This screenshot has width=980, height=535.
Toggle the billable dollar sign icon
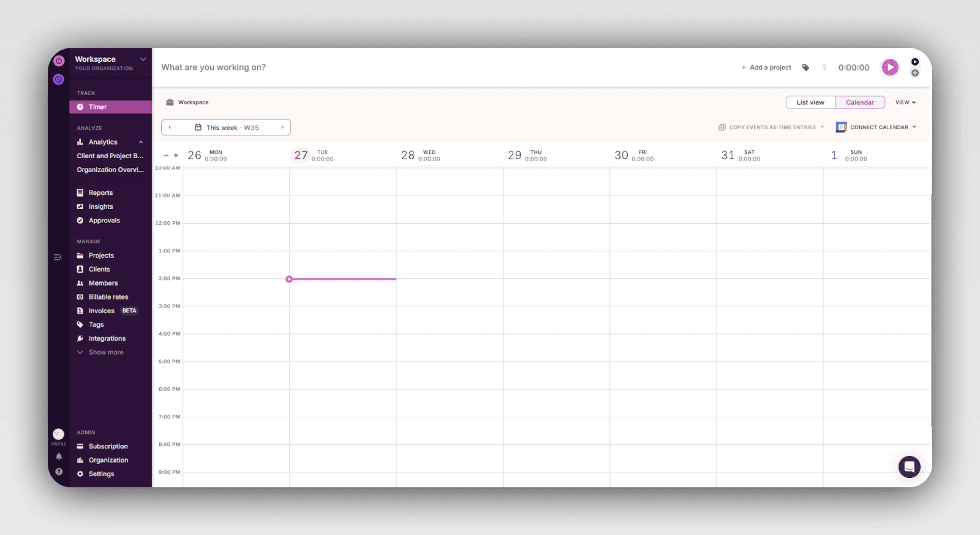point(824,67)
